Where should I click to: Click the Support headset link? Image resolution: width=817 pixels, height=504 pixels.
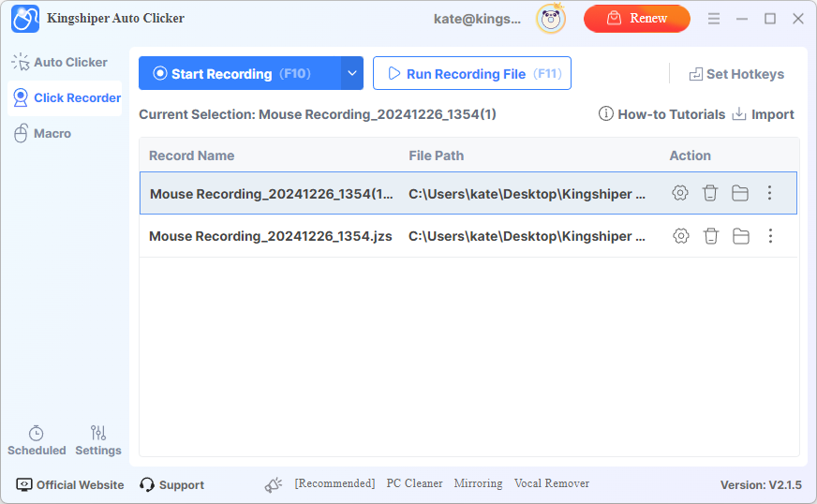coord(172,484)
